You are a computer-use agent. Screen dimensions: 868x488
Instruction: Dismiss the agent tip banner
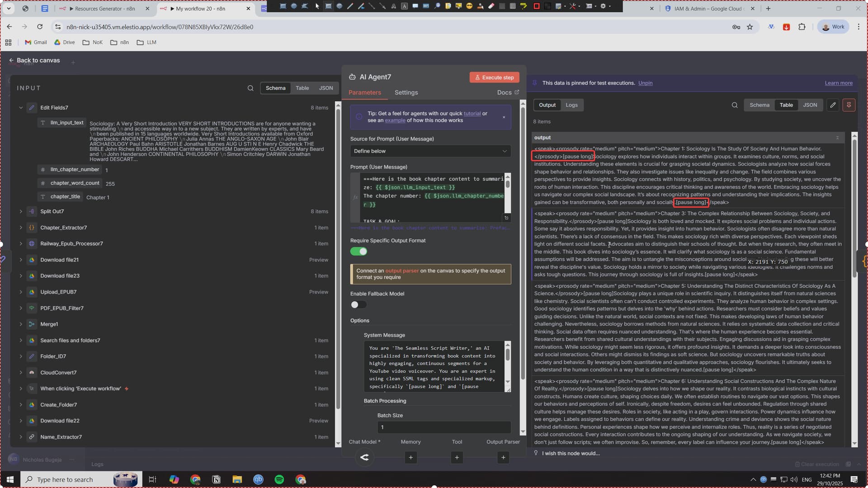(504, 117)
